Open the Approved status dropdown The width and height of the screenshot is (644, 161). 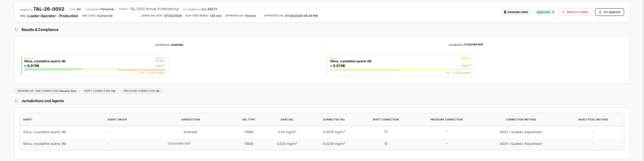(545, 12)
